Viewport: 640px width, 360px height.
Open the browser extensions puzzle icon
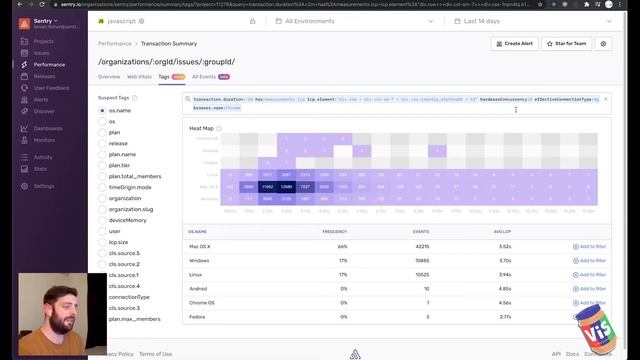click(587, 4)
